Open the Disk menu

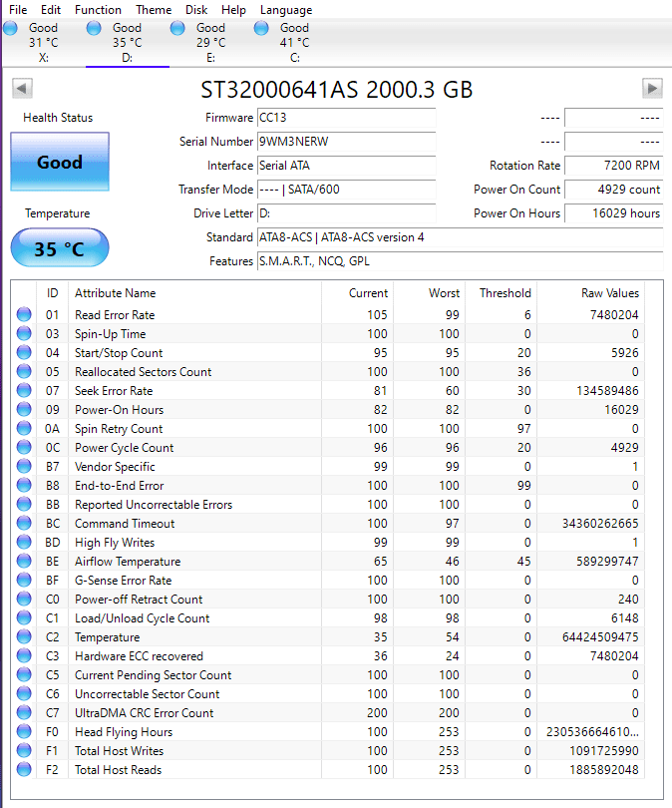(x=196, y=10)
